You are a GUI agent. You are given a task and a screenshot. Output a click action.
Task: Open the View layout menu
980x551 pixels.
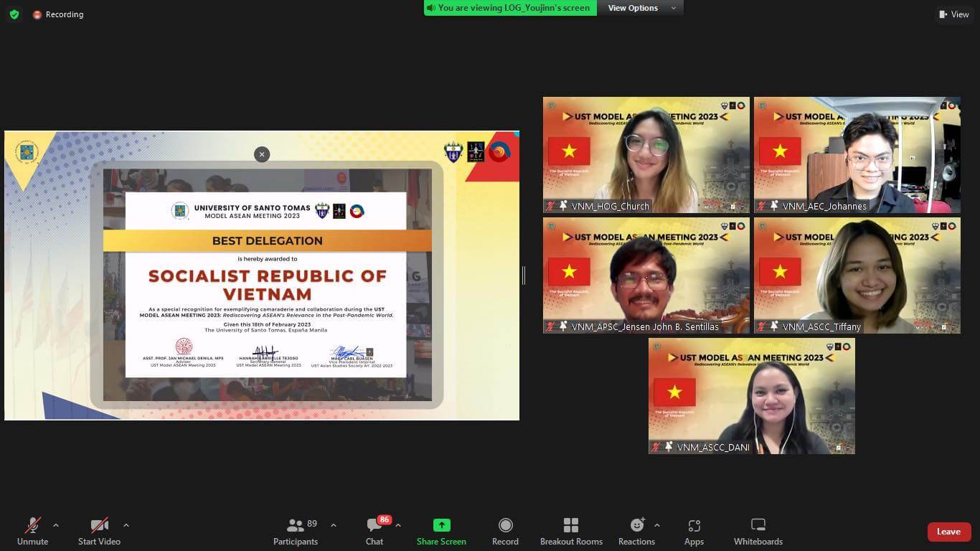[954, 14]
